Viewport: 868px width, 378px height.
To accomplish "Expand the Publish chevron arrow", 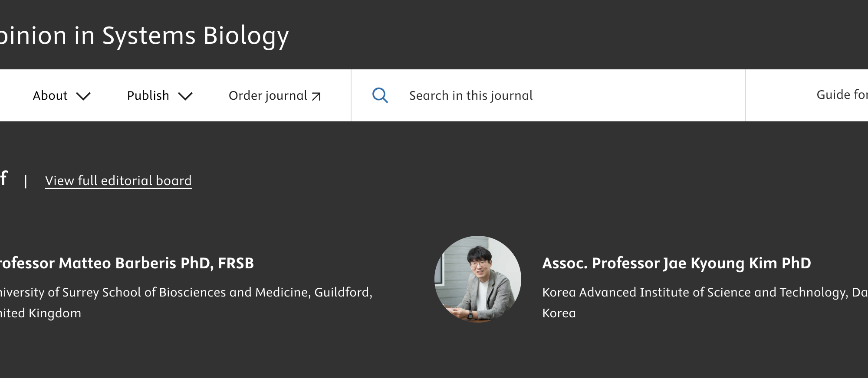I will (x=185, y=96).
